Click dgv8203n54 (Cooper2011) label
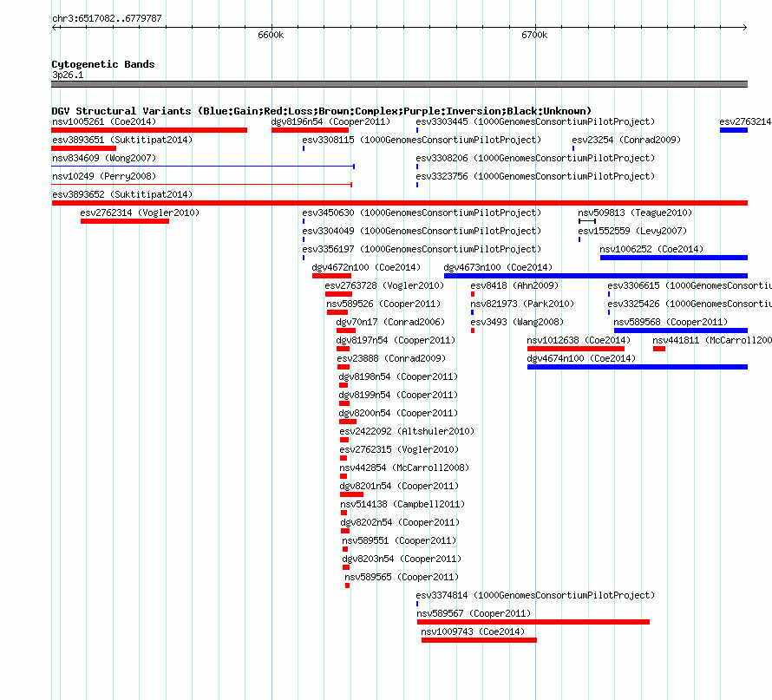772x700 pixels. coord(402,559)
